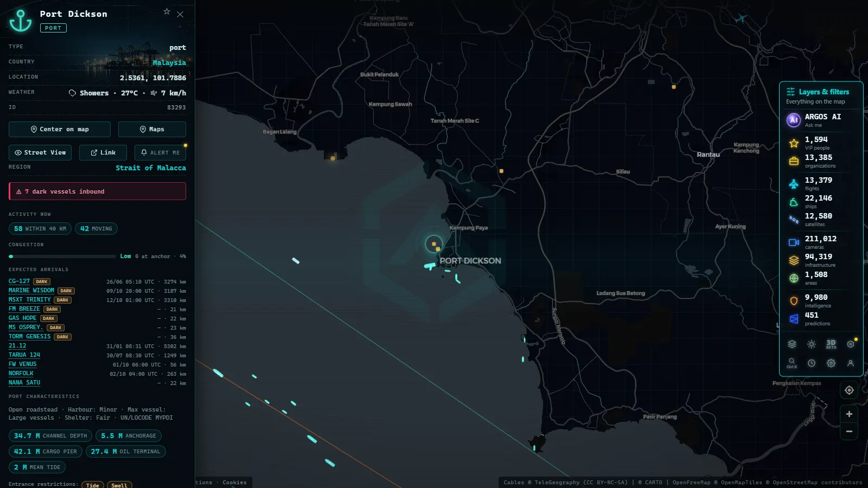Switch brightness with sun icon

812,344
